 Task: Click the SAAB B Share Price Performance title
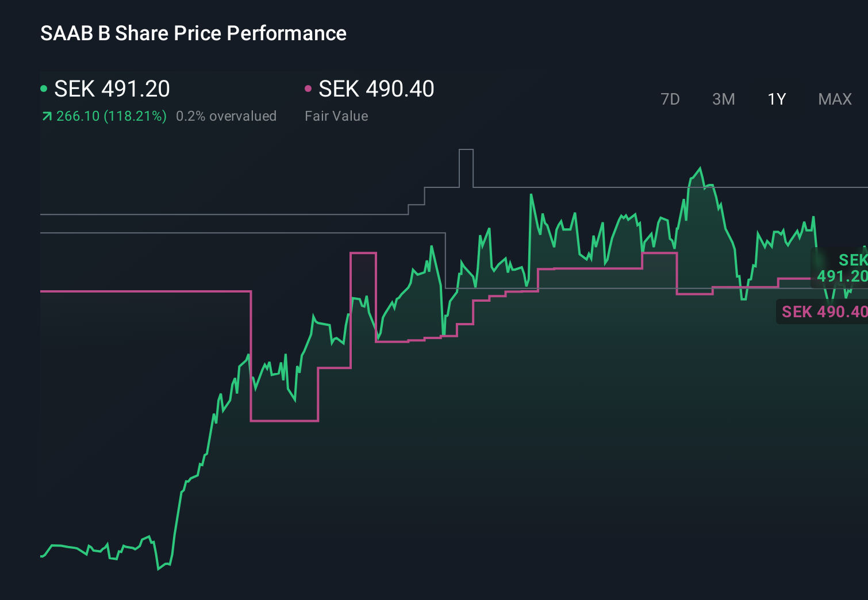[193, 33]
